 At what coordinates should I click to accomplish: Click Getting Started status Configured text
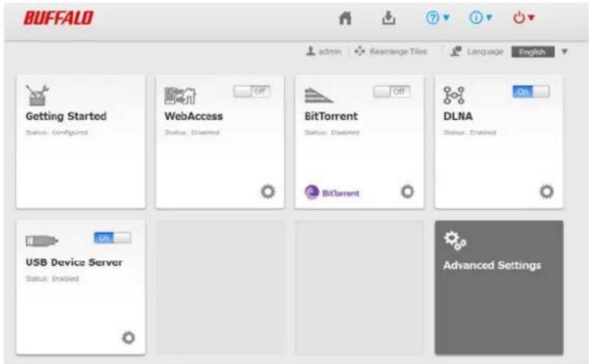click(x=57, y=132)
